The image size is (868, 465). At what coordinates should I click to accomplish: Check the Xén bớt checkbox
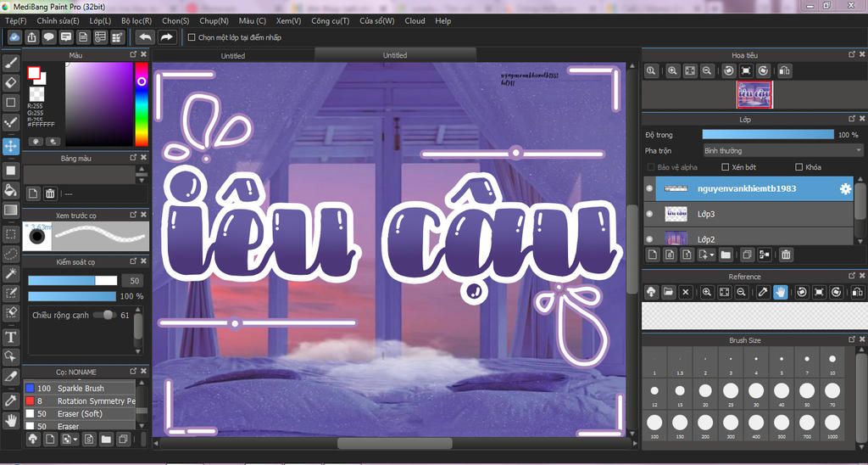coord(726,167)
